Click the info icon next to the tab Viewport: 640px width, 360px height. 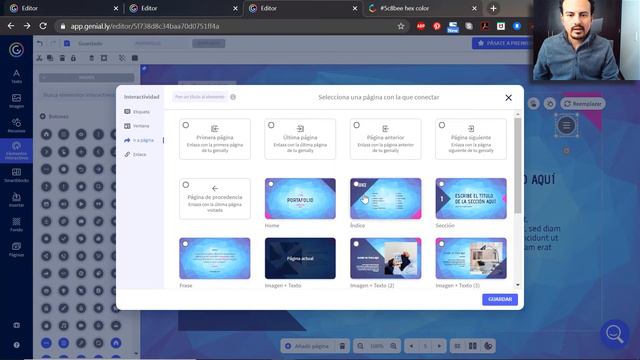[233, 97]
